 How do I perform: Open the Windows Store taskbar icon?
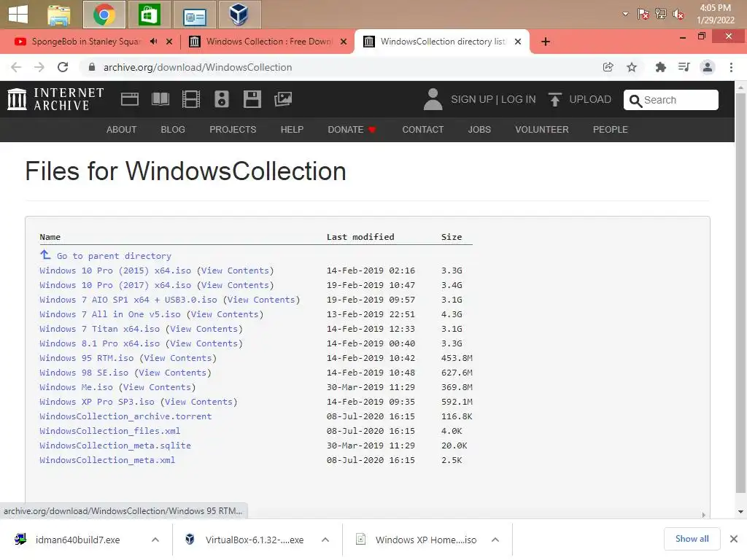149,15
